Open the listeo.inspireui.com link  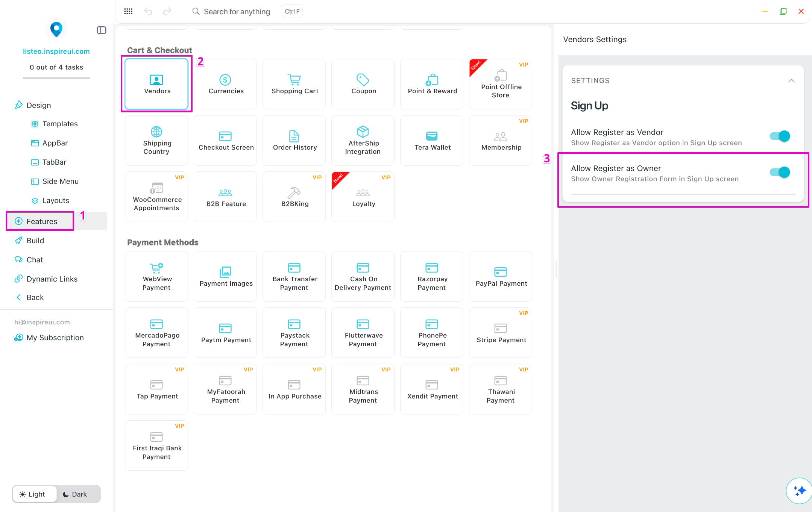(56, 52)
